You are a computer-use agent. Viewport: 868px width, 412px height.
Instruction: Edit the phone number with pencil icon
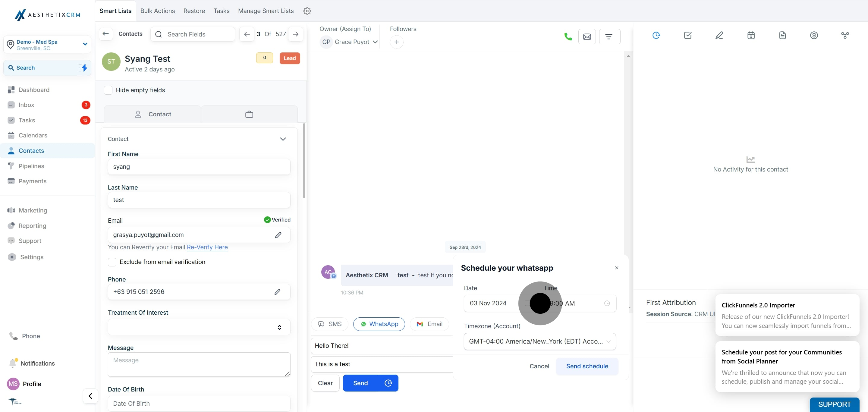point(277,292)
